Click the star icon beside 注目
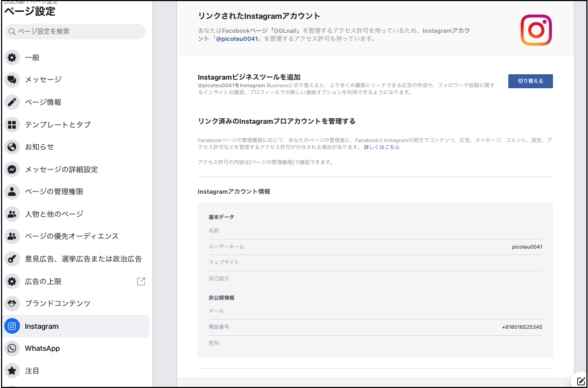 pos(12,371)
